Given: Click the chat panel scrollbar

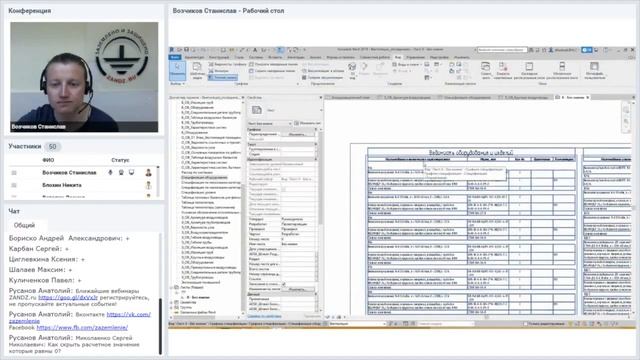Looking at the screenshot, I should tap(160, 326).
